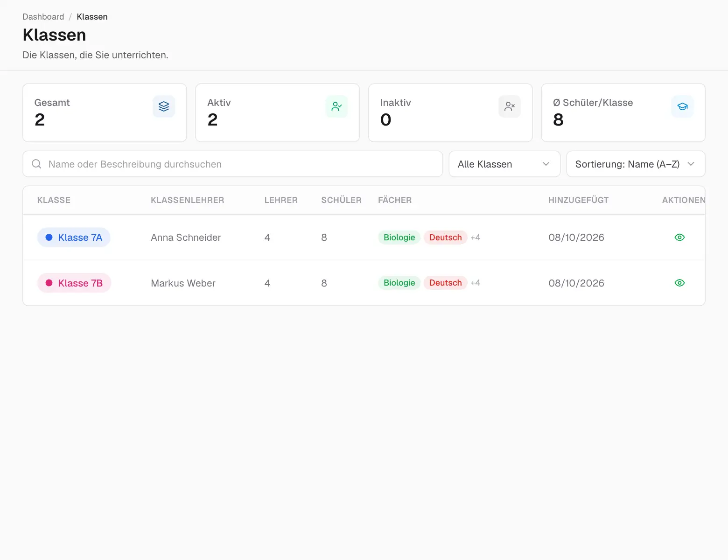Click Deutsch tag in Klasse 7B row
This screenshot has height=560, width=728.
[446, 283]
